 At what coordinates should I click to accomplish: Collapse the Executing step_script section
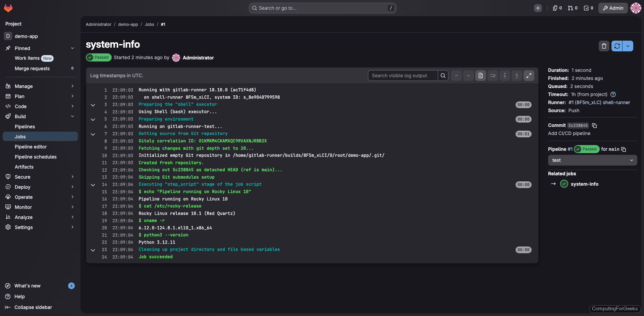tap(93, 185)
